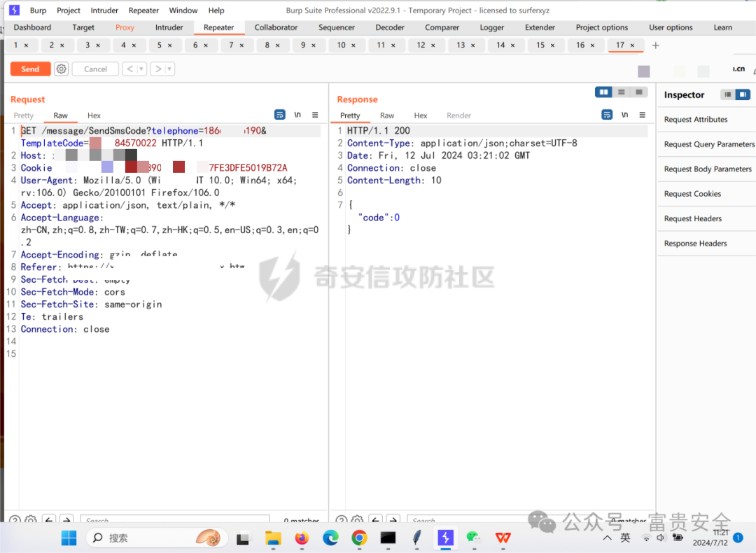Image resolution: width=756 pixels, height=553 pixels.
Task: Switch Request view to Pretty
Action: point(24,115)
